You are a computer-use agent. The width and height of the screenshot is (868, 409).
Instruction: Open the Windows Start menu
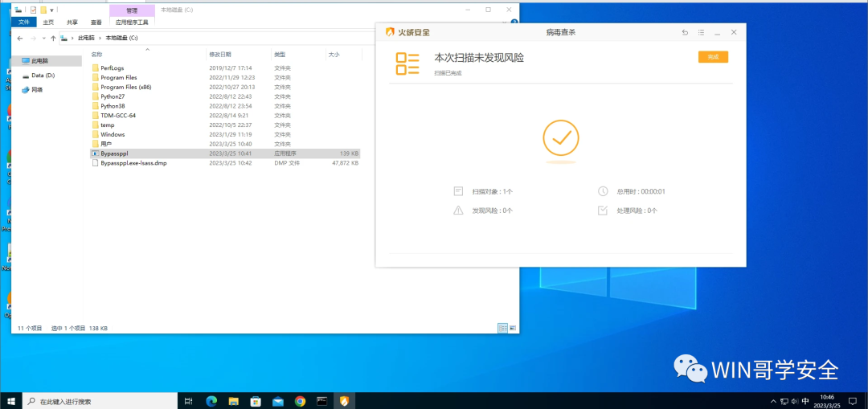tap(11, 401)
